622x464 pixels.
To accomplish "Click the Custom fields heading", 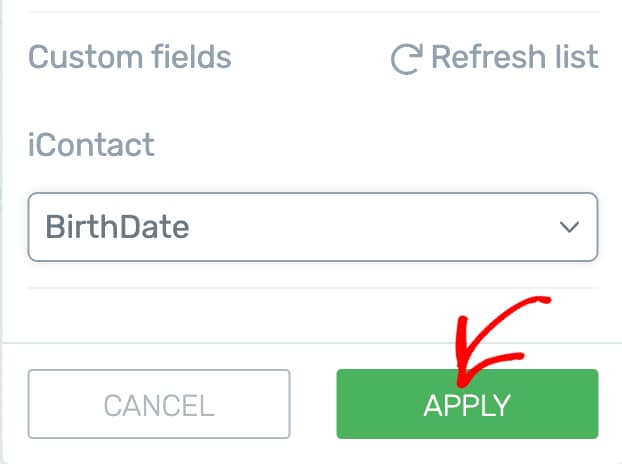I will coord(130,57).
